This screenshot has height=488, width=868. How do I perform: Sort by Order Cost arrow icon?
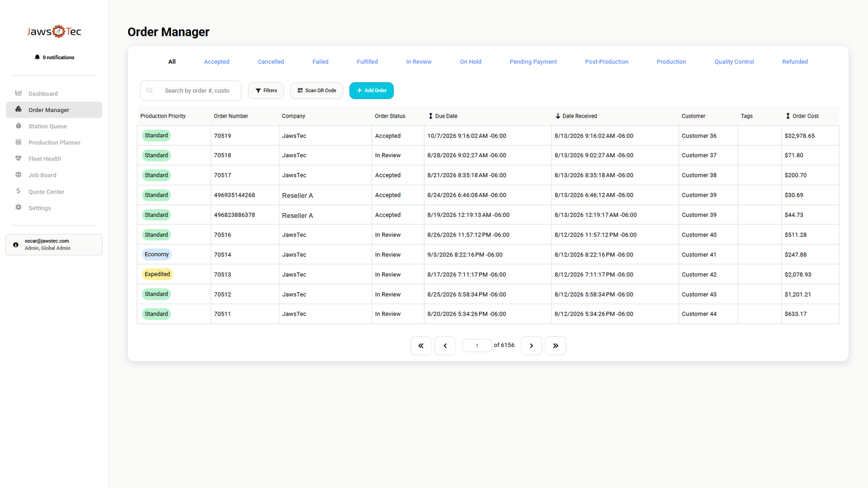tap(788, 116)
